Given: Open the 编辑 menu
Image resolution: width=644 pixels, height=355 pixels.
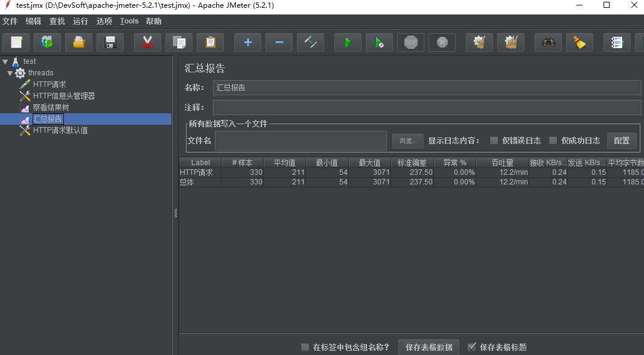Looking at the screenshot, I should tap(33, 21).
